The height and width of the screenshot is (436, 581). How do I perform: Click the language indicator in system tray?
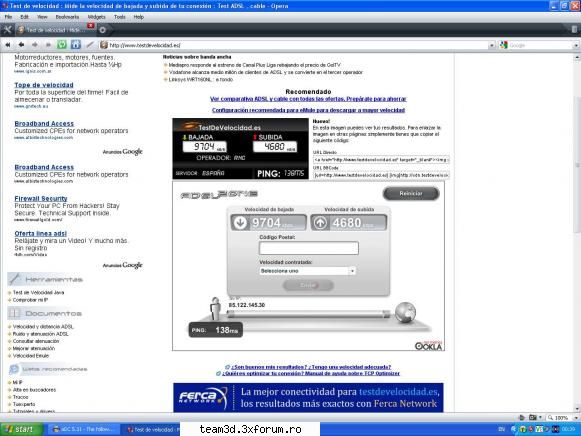tap(502, 429)
